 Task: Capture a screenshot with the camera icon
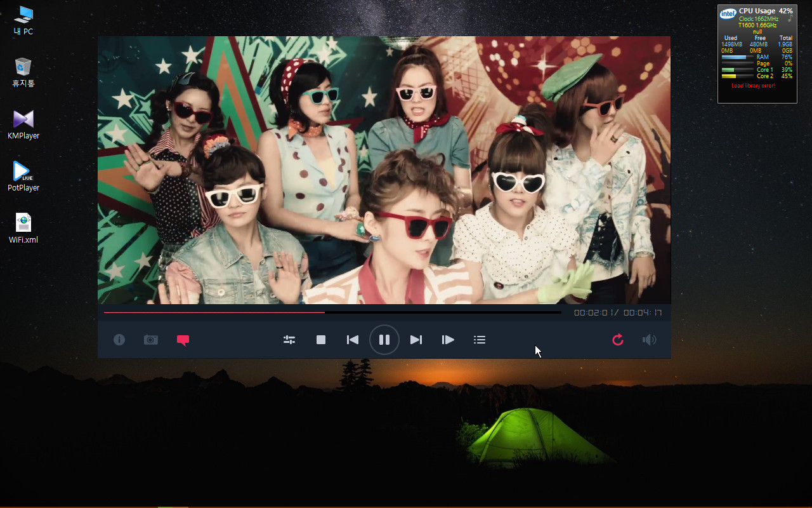151,340
